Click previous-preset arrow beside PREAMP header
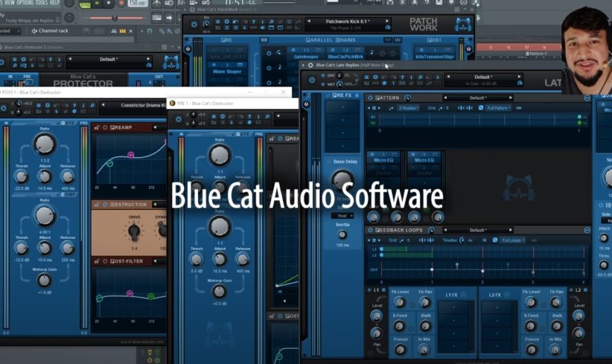Screen dimensions: 612x364 (x=155, y=128)
